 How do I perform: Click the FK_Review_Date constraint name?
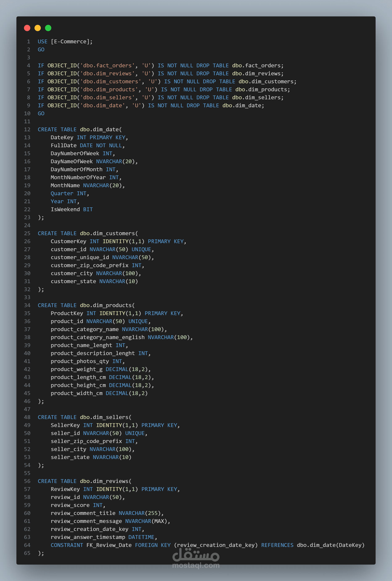point(109,545)
